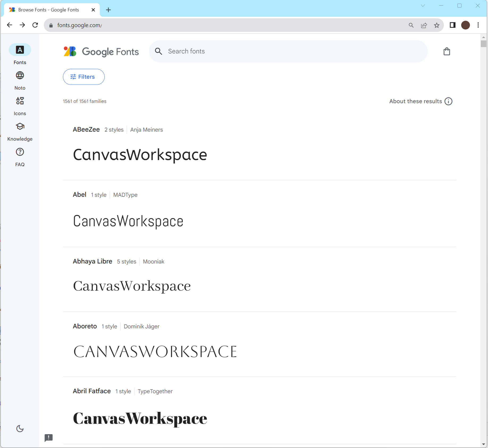Open the Chrome profile avatar
This screenshot has height=448, width=488.
465,25
